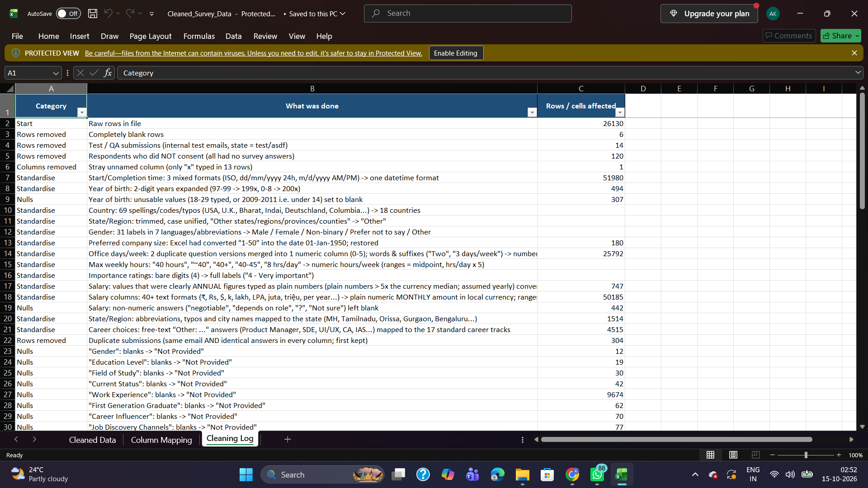Select the Normal view icon
This screenshot has width=868, height=488.
click(x=711, y=455)
